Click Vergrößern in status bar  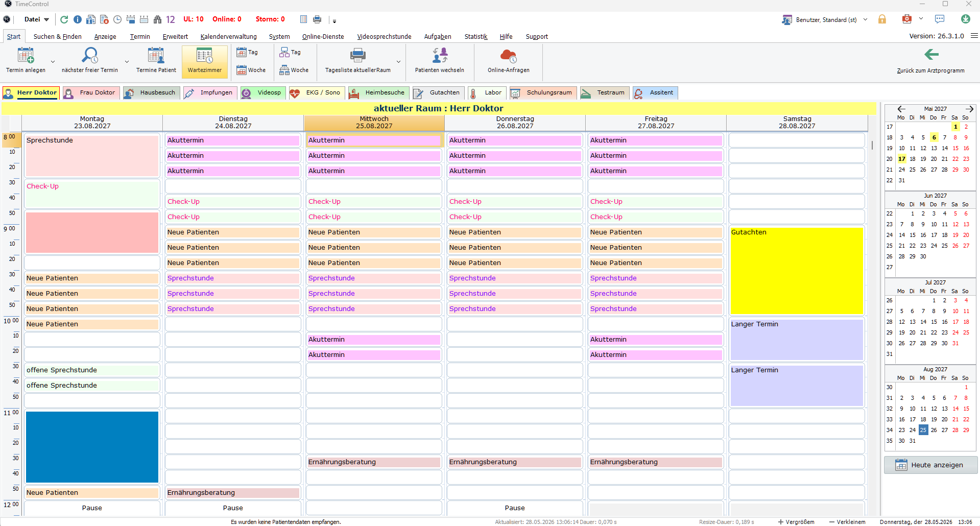796,521
